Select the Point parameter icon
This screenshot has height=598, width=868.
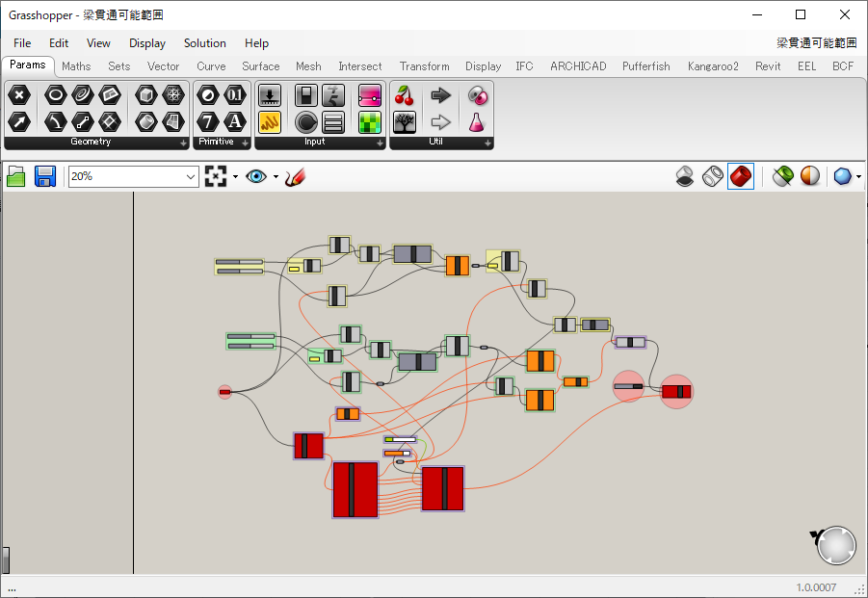(x=19, y=95)
